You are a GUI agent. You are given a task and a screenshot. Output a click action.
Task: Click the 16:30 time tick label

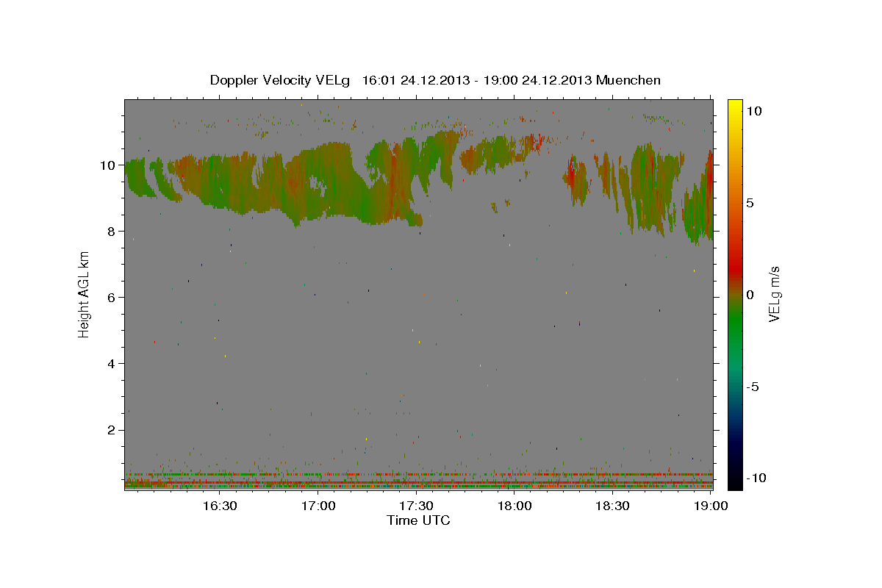tap(220, 506)
